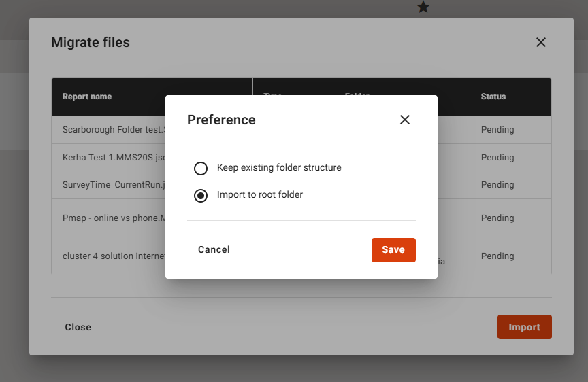Viewport: 588px width, 382px height.
Task: Close the Preference dialog with the X
Action: (405, 120)
